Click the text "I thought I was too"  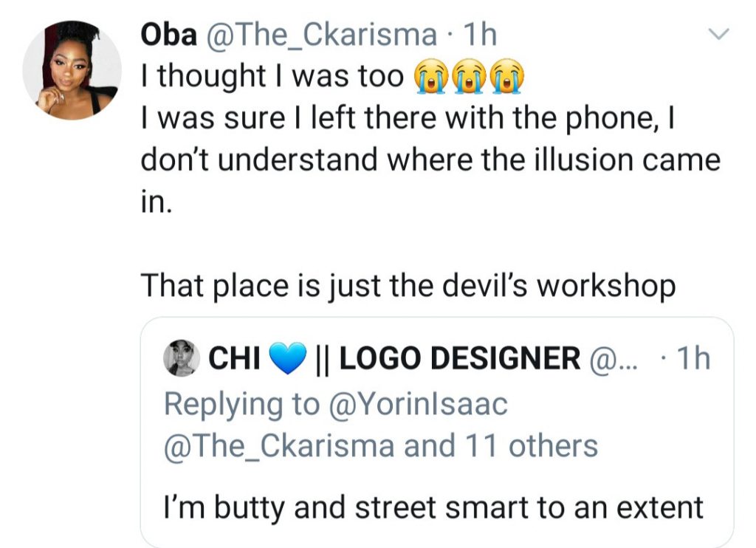click(273, 76)
